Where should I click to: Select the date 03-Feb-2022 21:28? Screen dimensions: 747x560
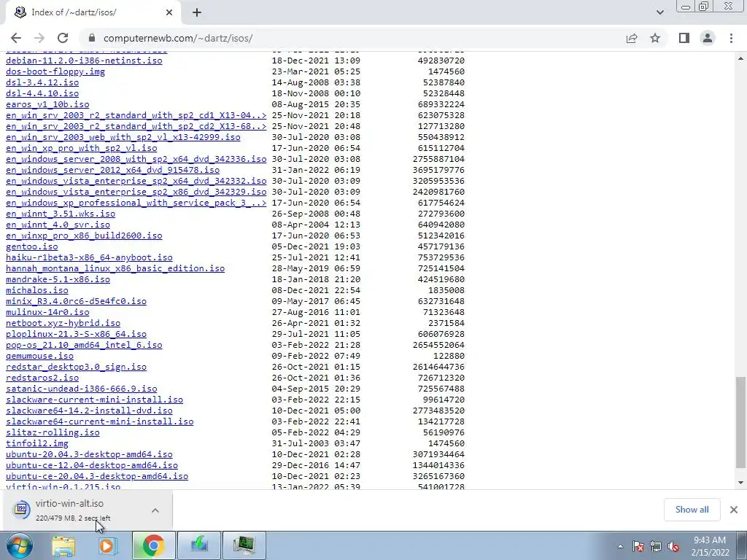coord(316,345)
